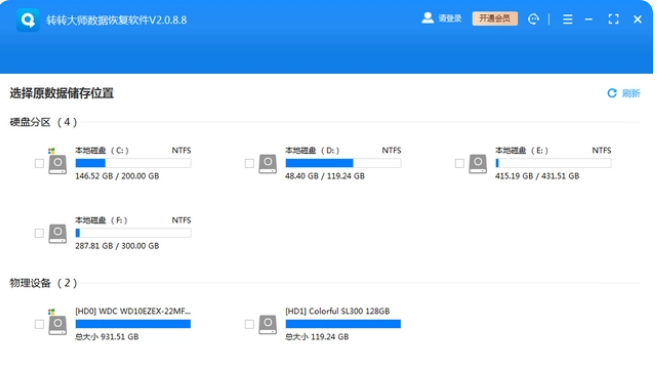Check the HD1 Colorful SL300 device box
The width and height of the screenshot is (657, 388).
click(x=249, y=324)
